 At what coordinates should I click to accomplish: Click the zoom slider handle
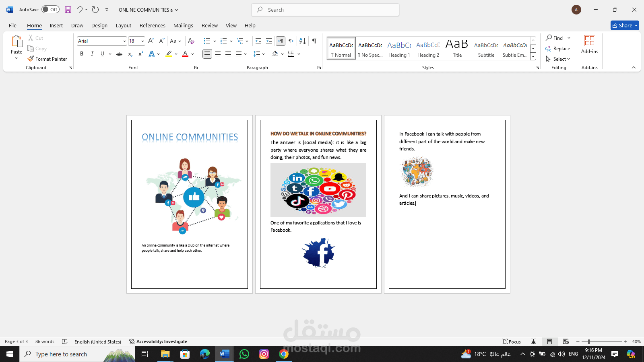click(589, 341)
